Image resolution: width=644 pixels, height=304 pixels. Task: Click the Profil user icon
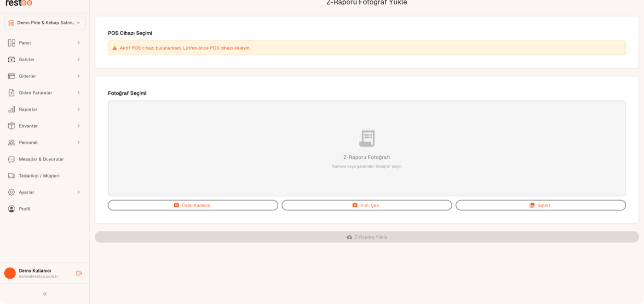coord(11,209)
